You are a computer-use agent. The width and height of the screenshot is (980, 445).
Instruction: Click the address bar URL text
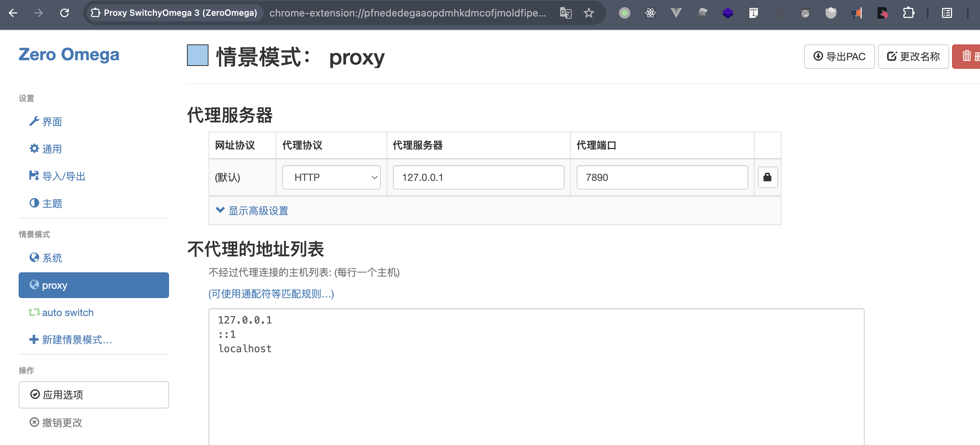(x=408, y=13)
